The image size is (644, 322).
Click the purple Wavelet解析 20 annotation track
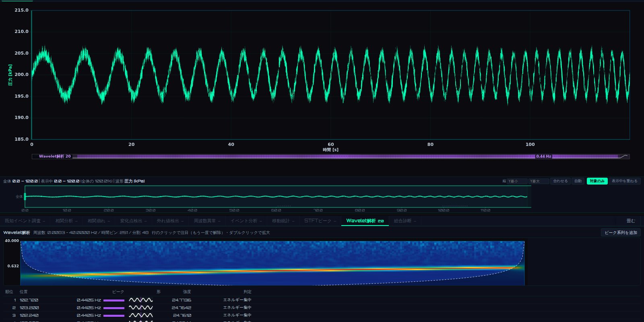click(x=330, y=156)
